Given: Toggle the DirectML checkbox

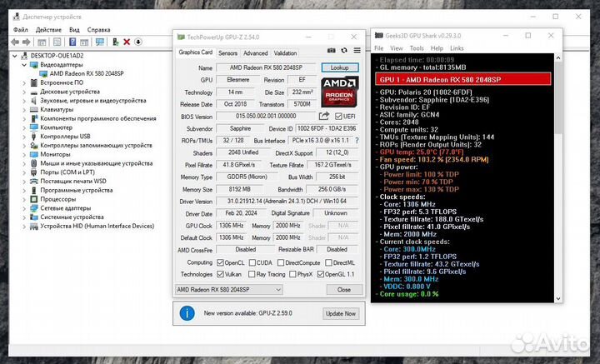Looking at the screenshot, I should click(x=328, y=262).
